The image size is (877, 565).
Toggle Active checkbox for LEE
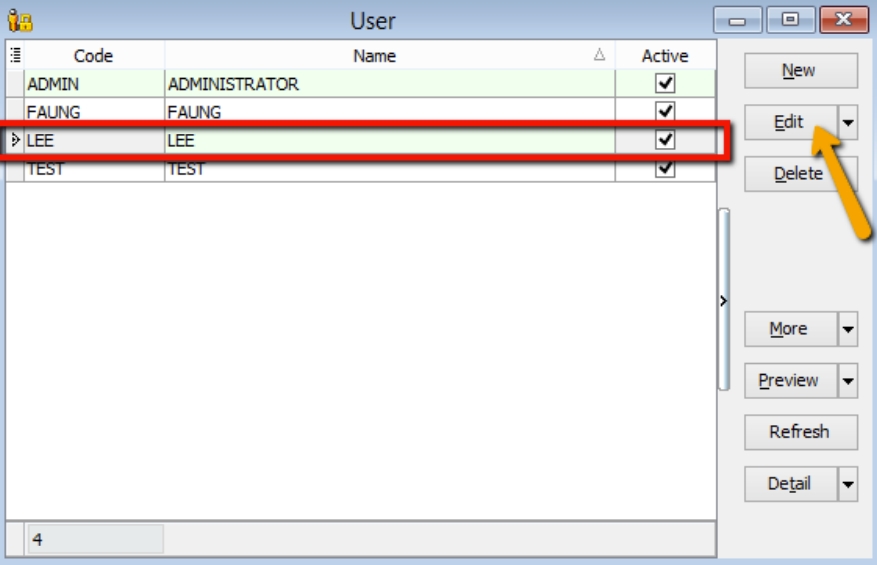(x=665, y=139)
